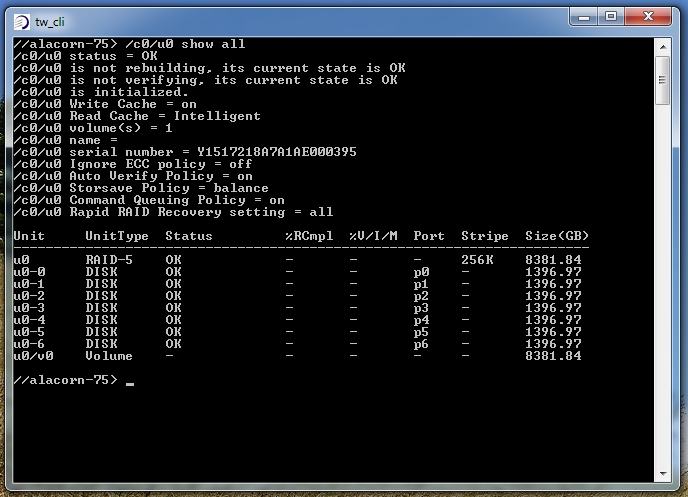Click the 'RAID-5' unit type cell
The height and width of the screenshot is (497, 688).
[x=109, y=260]
